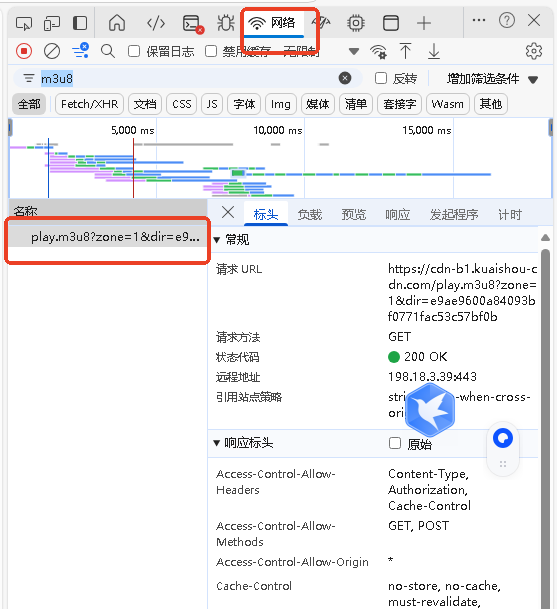Viewport: 557px width, 609px height.
Task: Clear the m3u8 filter text
Action: coord(345,78)
